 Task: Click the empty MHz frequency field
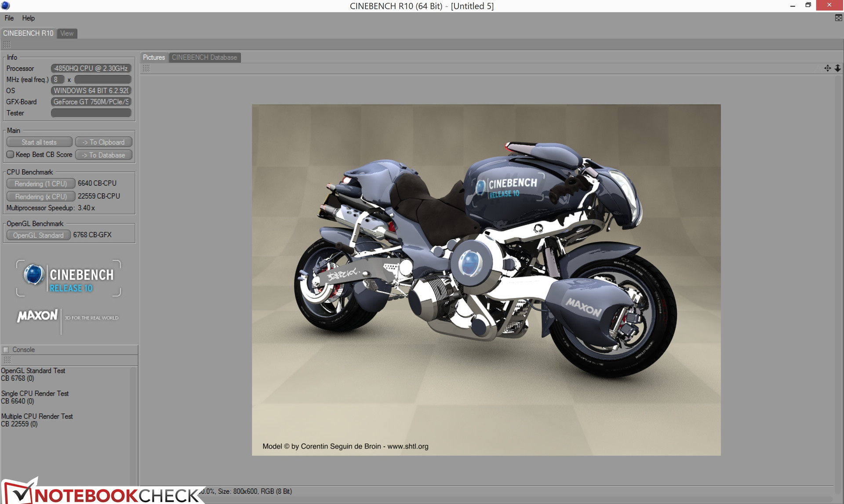(103, 80)
